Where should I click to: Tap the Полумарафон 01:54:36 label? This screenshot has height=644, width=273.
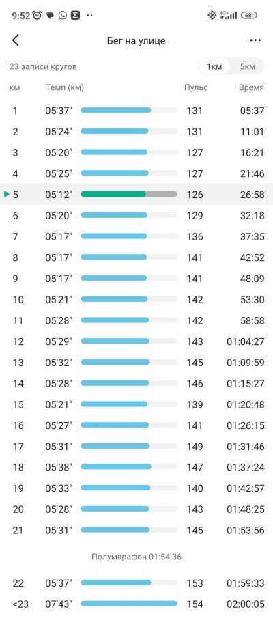136,557
